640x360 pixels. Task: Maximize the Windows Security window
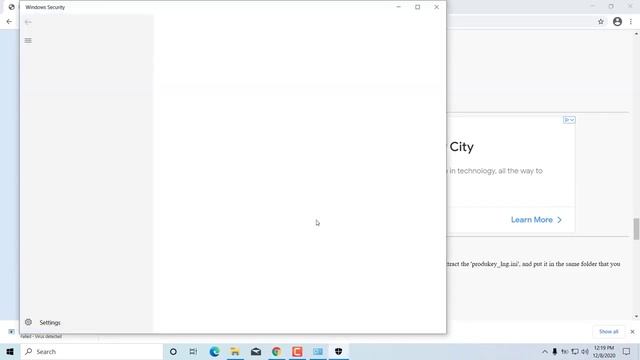418,7
